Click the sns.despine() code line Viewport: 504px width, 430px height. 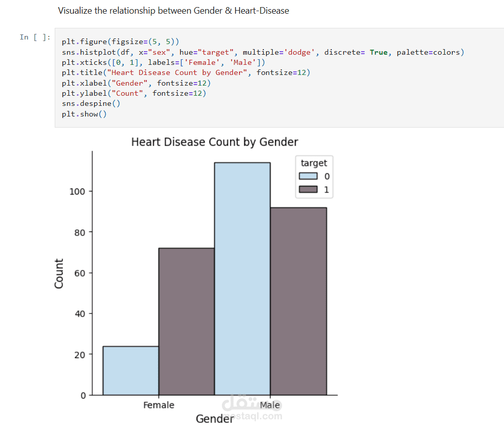tap(91, 103)
